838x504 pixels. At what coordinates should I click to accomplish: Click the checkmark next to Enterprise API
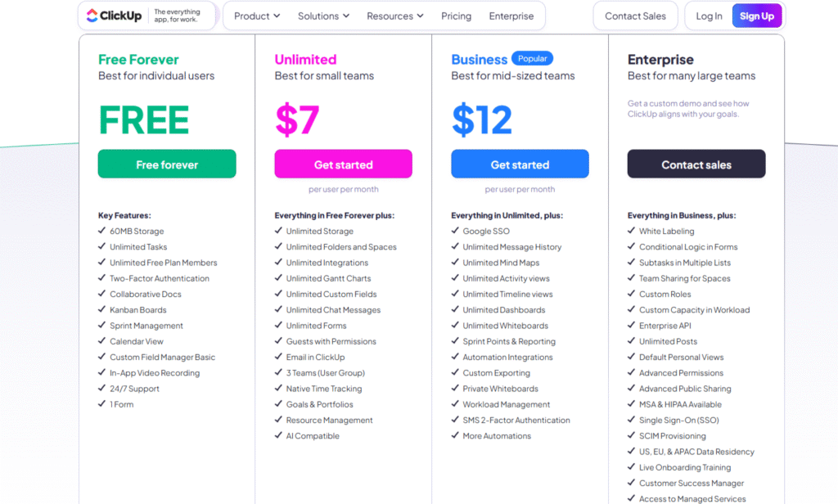(632, 326)
